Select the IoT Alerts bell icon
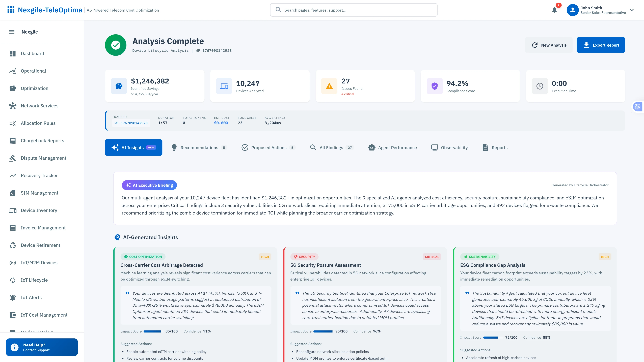644x362 pixels. tap(13, 297)
